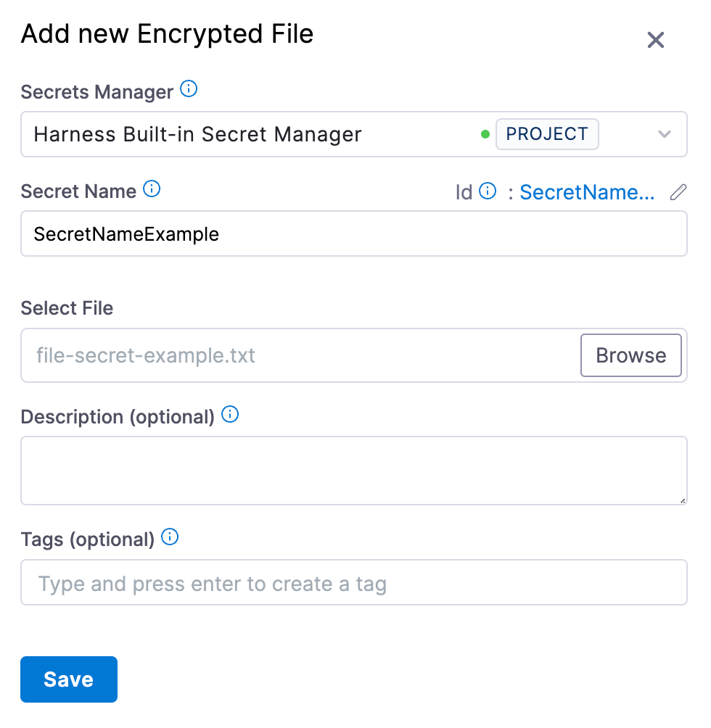
Task: Focus the SecretNameExample name field
Action: pyautogui.click(x=353, y=234)
